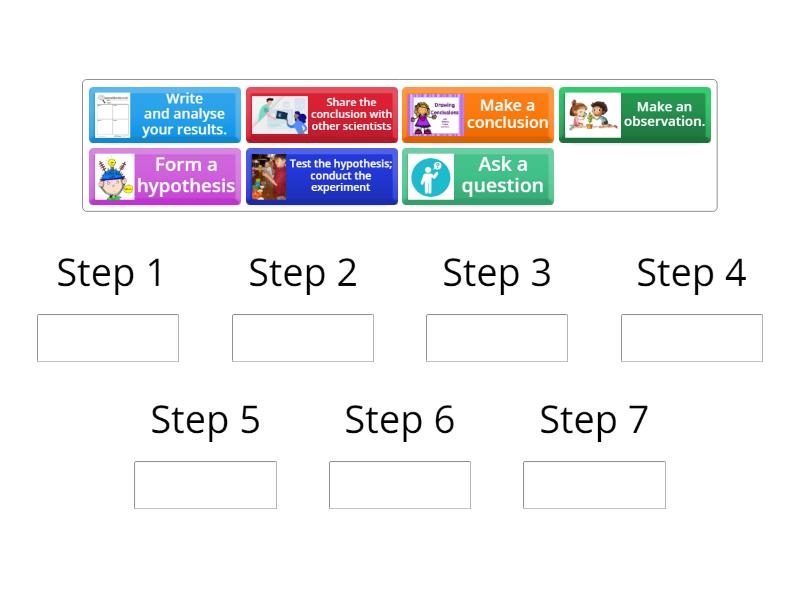Click the question mark person icon
800x600 pixels.
coord(430,177)
